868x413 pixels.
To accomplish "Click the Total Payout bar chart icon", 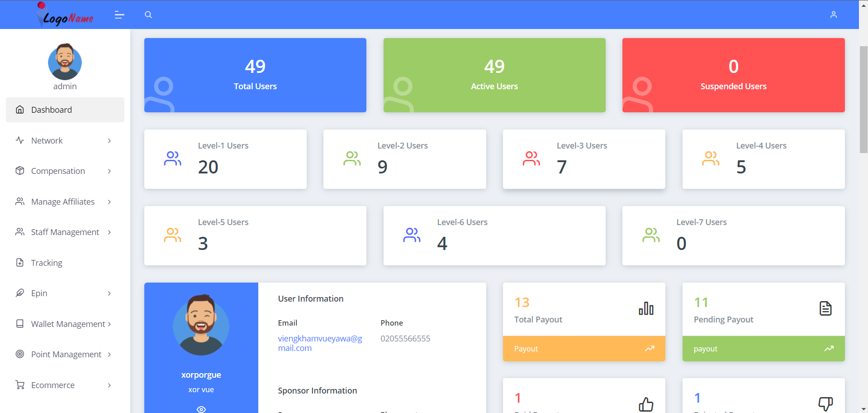I will 646,309.
